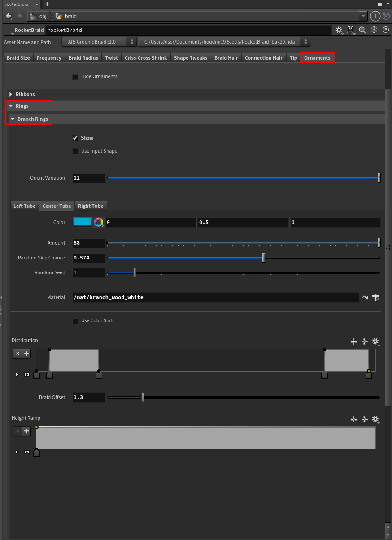
Task: Click the Houdini H asset icon
Action: coord(351,30)
